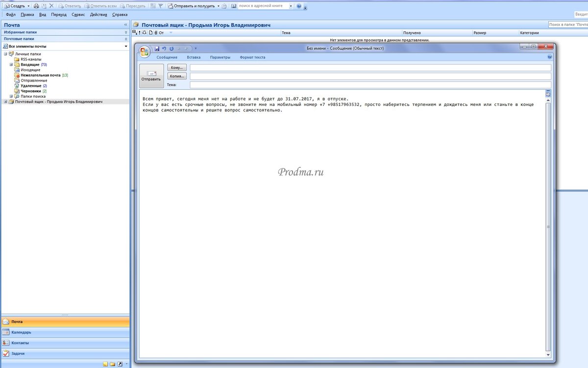
Task: Open the notes icon at navigation bottom
Action: [x=105, y=364]
